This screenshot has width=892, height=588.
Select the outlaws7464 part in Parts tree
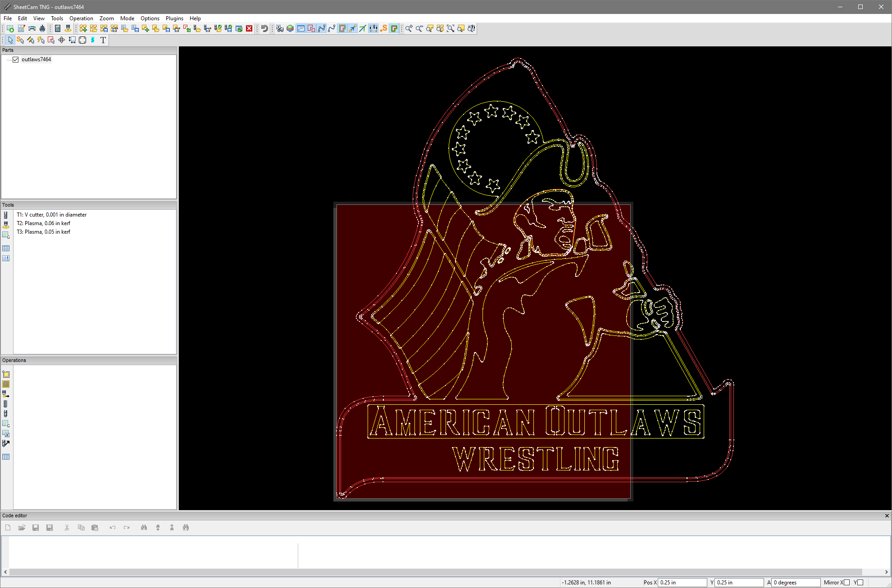pos(36,59)
